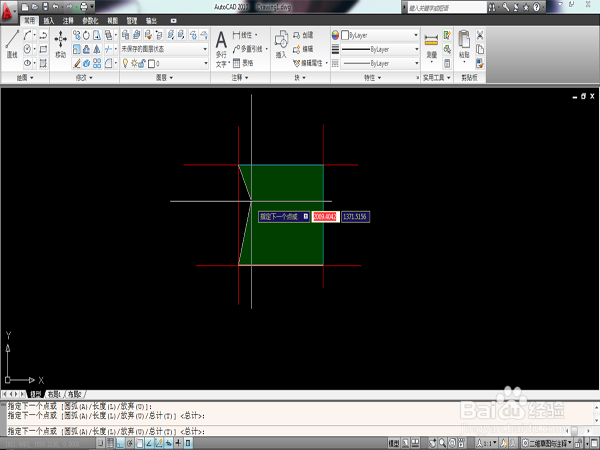This screenshot has height=450, width=600.
Task: Select the Ellipse tool in the draw panel
Action: 27,63
